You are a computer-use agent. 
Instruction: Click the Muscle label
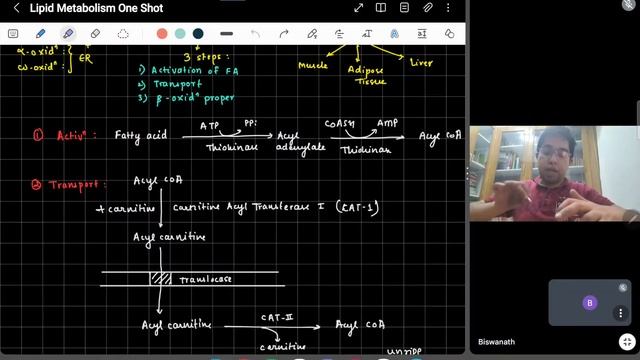coord(313,65)
